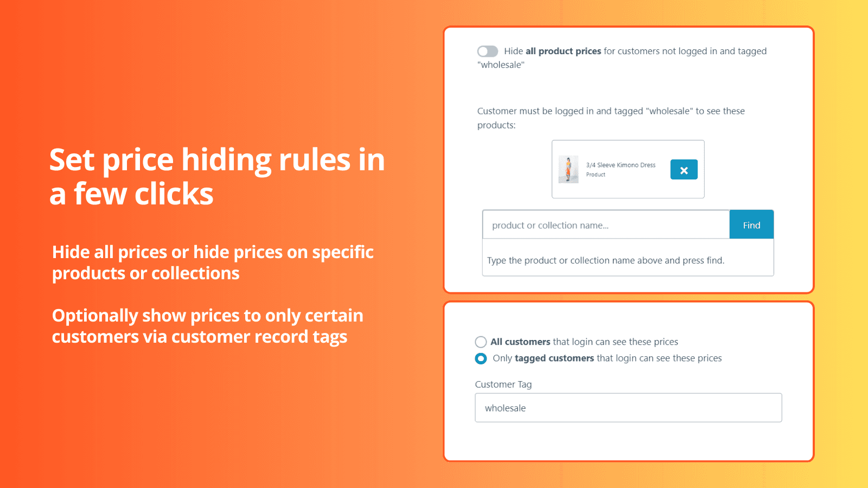Click the 3/4 Sleeve Kimono Dress product name
Viewport: 868px width, 488px height.
click(621, 165)
